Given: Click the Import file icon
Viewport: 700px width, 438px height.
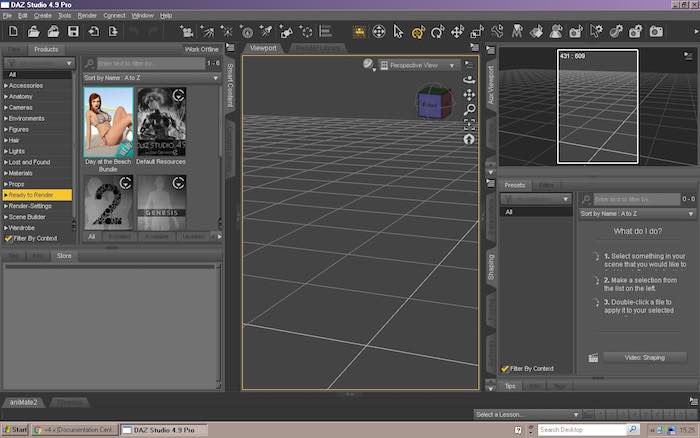Looking at the screenshot, I should pyautogui.click(x=94, y=31).
